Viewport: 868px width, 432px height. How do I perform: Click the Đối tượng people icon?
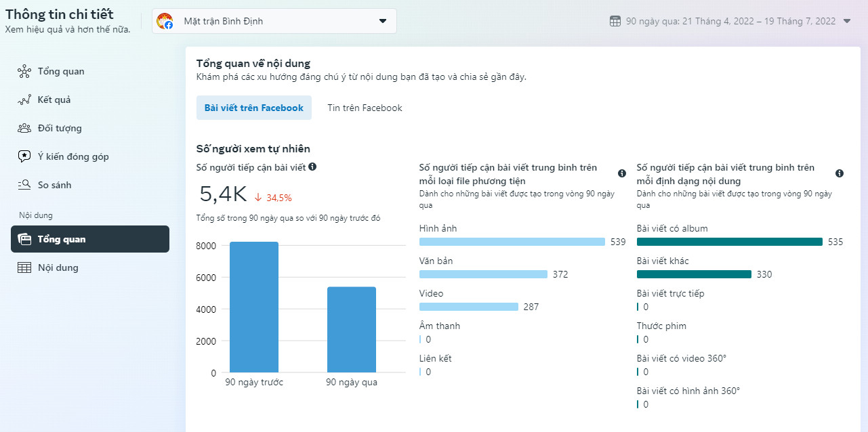[24, 128]
